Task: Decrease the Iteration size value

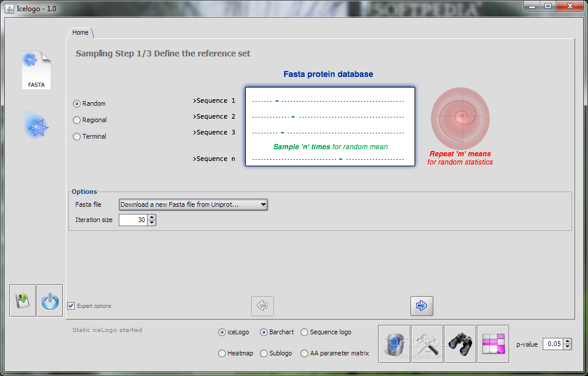Action: 152,223
